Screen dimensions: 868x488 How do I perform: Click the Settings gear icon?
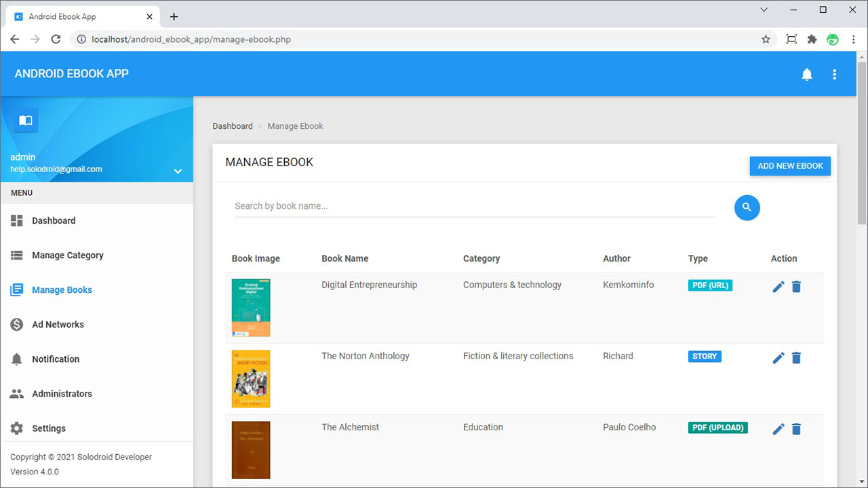(x=16, y=428)
